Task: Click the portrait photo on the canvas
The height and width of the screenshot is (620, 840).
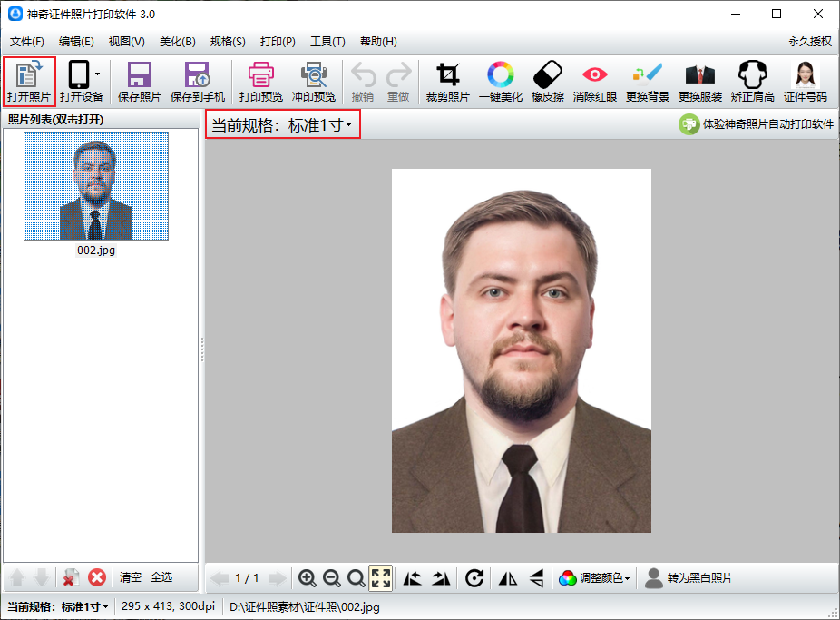Action: point(522,351)
